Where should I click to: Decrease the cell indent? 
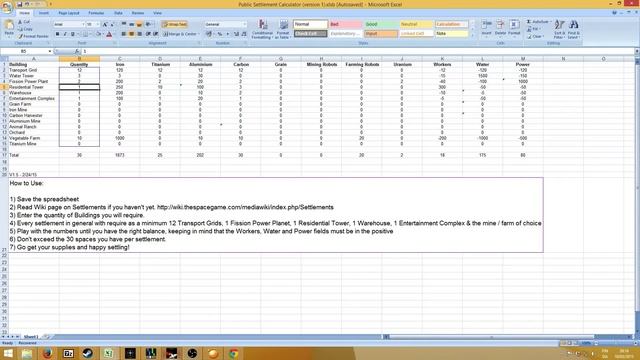[148, 34]
